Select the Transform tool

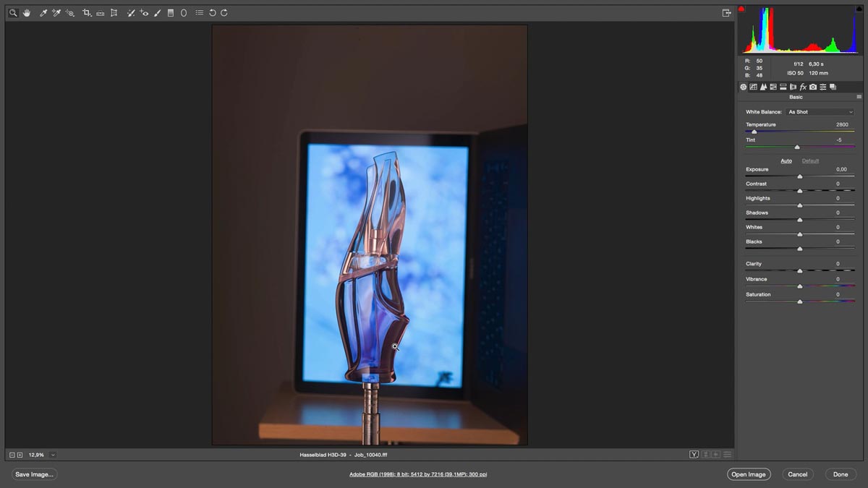click(114, 13)
